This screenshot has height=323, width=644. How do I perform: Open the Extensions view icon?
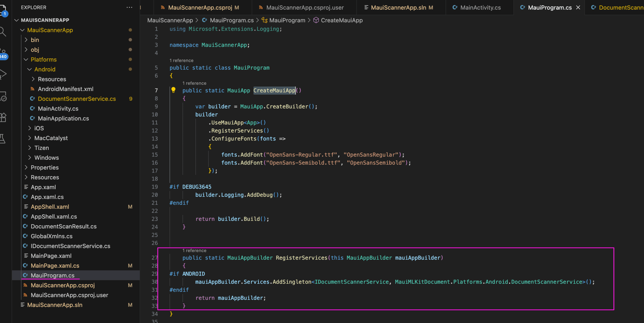click(x=3, y=117)
